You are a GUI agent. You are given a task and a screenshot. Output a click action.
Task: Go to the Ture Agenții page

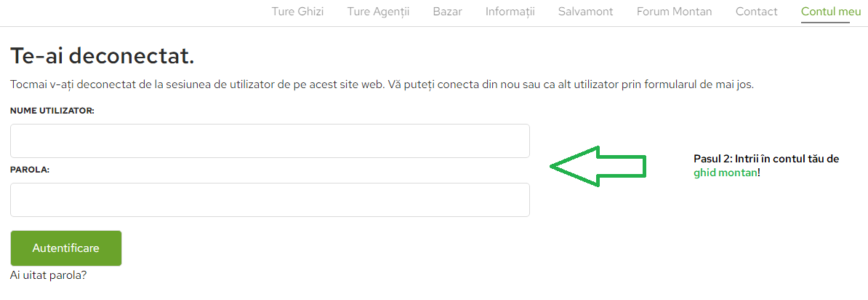tap(378, 12)
